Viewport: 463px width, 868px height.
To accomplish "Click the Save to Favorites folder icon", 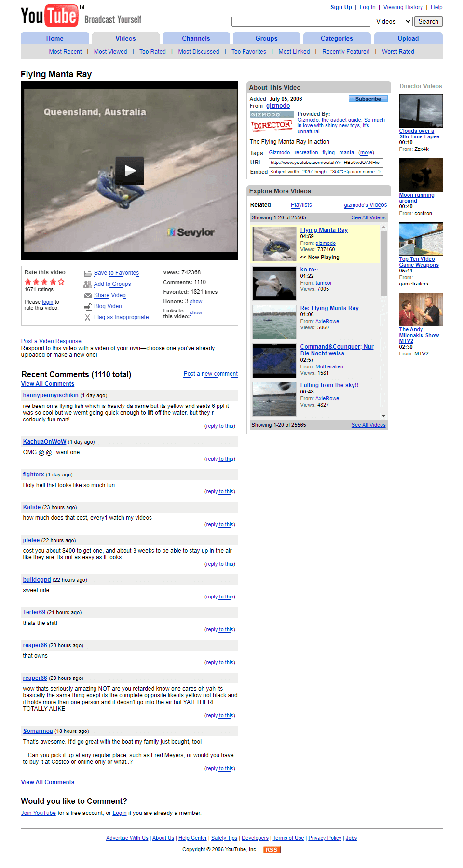I will point(88,273).
